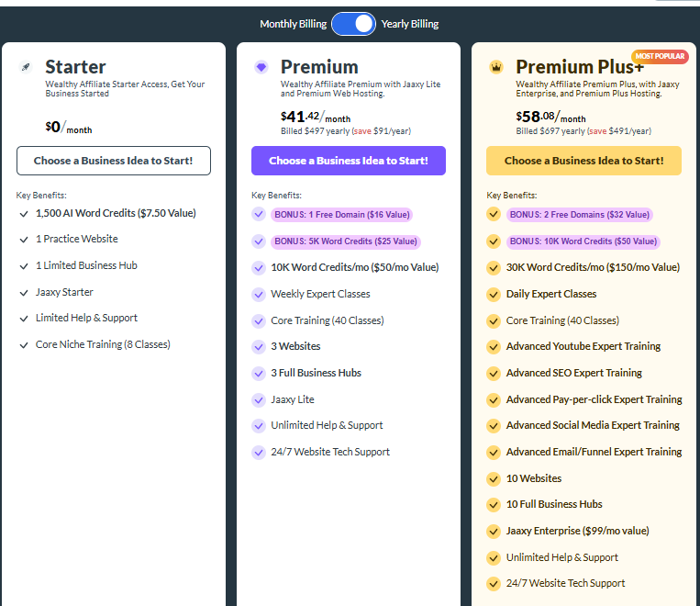Choose a business idea under Premium Plus+ plan

tap(583, 161)
